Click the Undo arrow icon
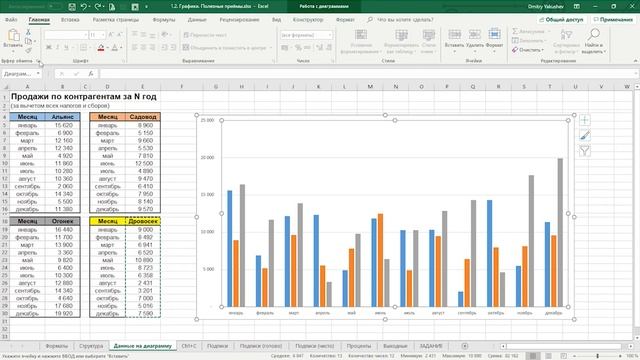 pyautogui.click(x=84, y=7)
